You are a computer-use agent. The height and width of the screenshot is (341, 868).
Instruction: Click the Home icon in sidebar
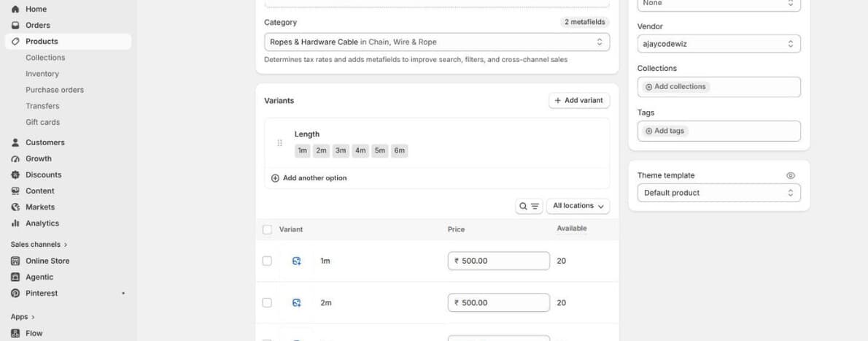point(15,9)
